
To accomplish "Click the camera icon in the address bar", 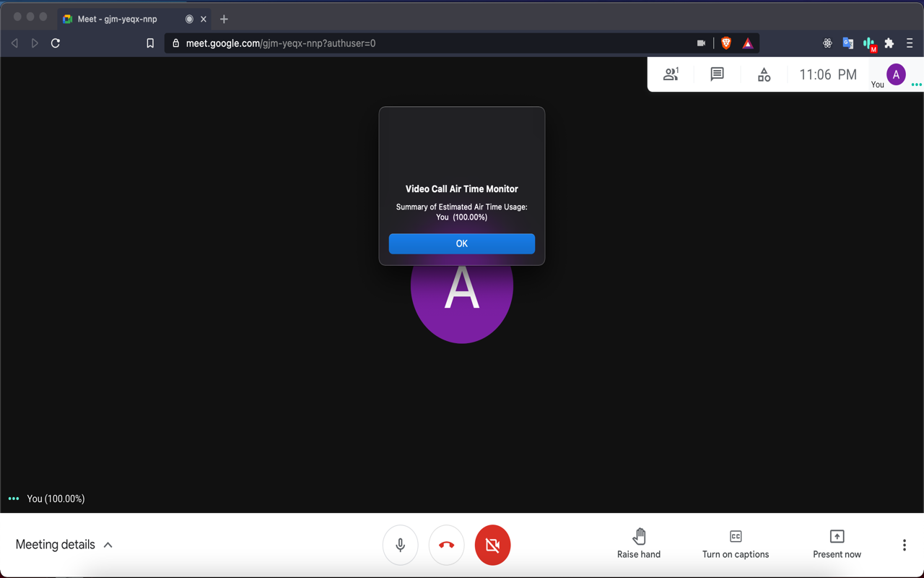I will coord(700,43).
